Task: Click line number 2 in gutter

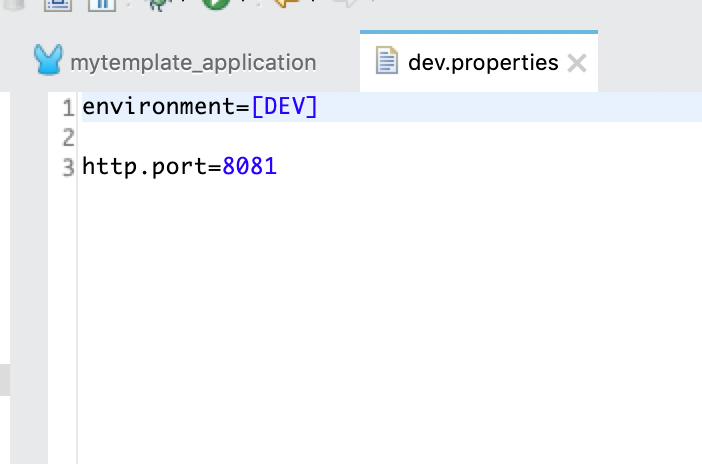Action: tap(68, 137)
